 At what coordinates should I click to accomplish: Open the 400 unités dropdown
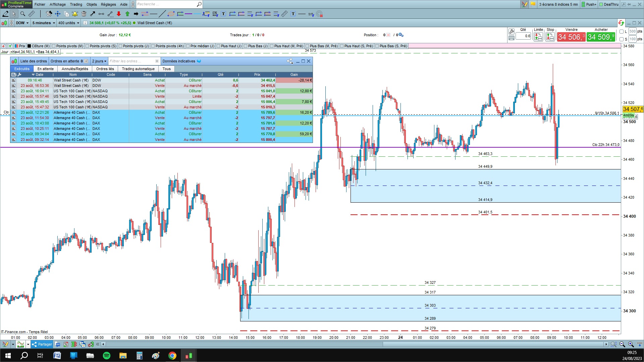point(68,23)
